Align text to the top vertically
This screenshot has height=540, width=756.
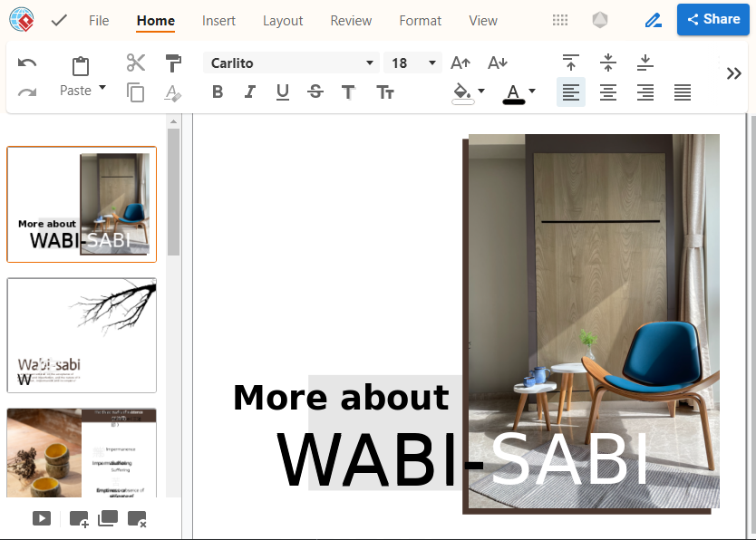[570, 63]
